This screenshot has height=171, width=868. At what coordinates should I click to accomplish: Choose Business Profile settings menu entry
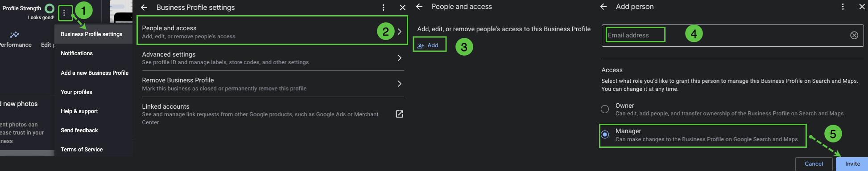pyautogui.click(x=94, y=34)
